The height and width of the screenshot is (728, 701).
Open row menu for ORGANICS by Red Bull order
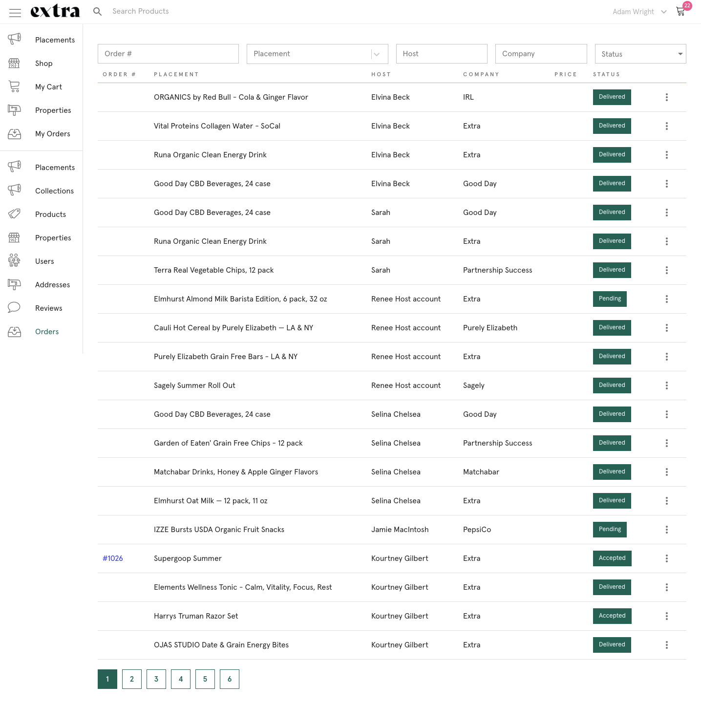(666, 97)
